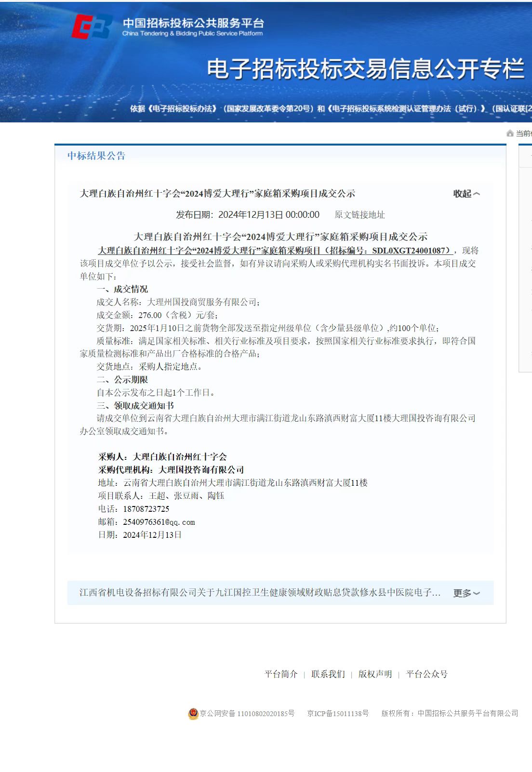Click the 一、成交情况 section heading
Image resolution: width=532 pixels, height=772 pixels.
pyautogui.click(x=122, y=289)
